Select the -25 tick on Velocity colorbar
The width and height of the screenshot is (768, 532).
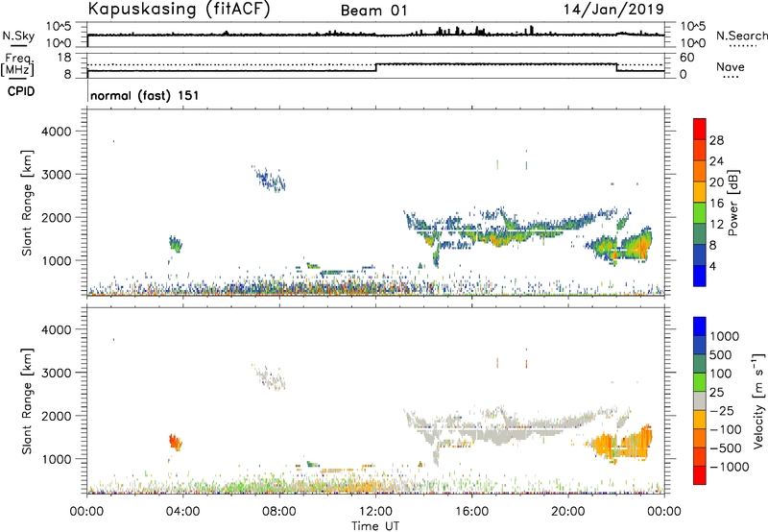(x=722, y=410)
